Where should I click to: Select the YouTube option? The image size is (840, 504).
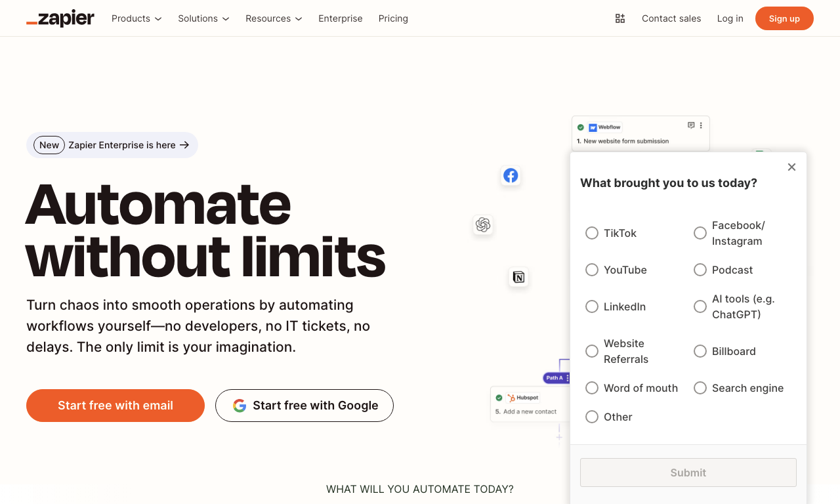click(x=592, y=270)
